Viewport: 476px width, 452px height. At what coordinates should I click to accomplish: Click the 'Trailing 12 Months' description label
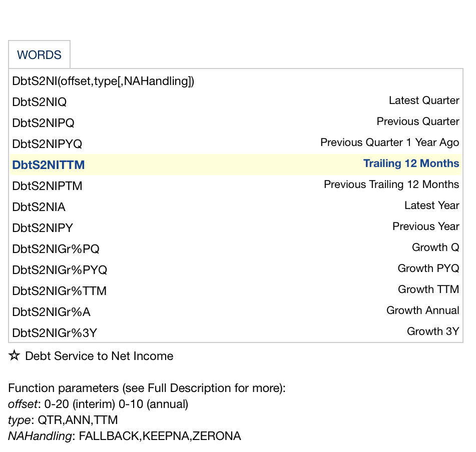pyautogui.click(x=411, y=163)
